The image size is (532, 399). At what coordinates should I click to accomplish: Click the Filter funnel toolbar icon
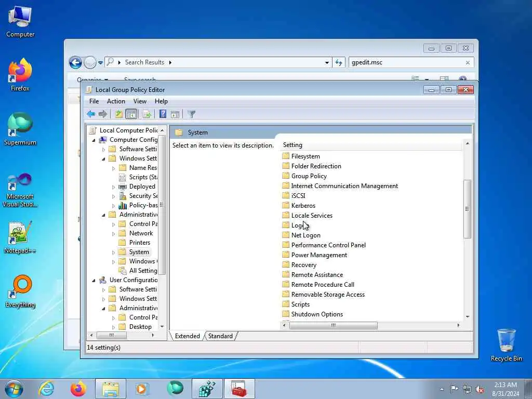tap(191, 114)
